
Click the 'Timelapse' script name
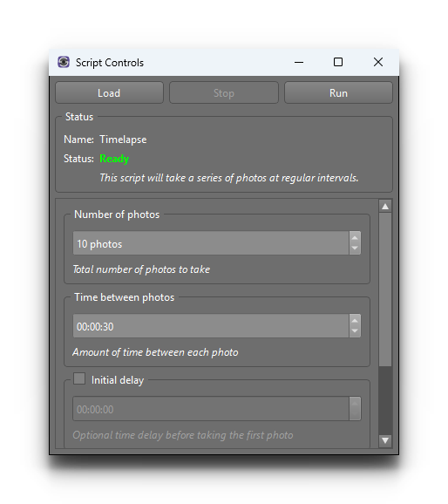point(123,140)
